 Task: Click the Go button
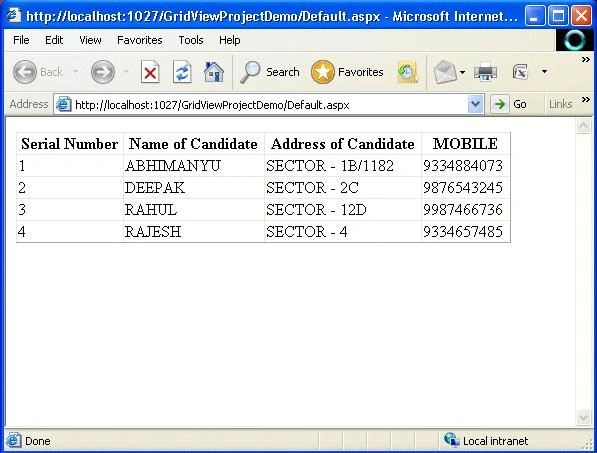tap(509, 104)
